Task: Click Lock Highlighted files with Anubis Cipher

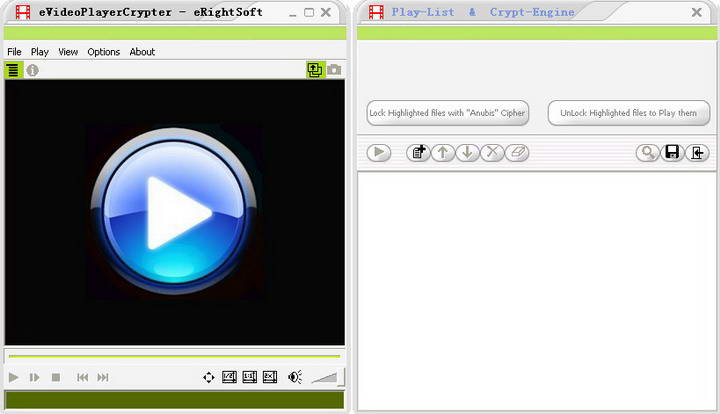Action: click(448, 113)
